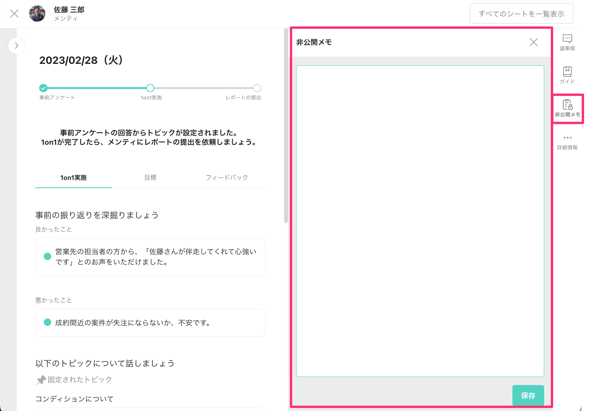The height and width of the screenshot is (411, 600).
Task: Select the 良かったこと answer card
Action: [150, 257]
